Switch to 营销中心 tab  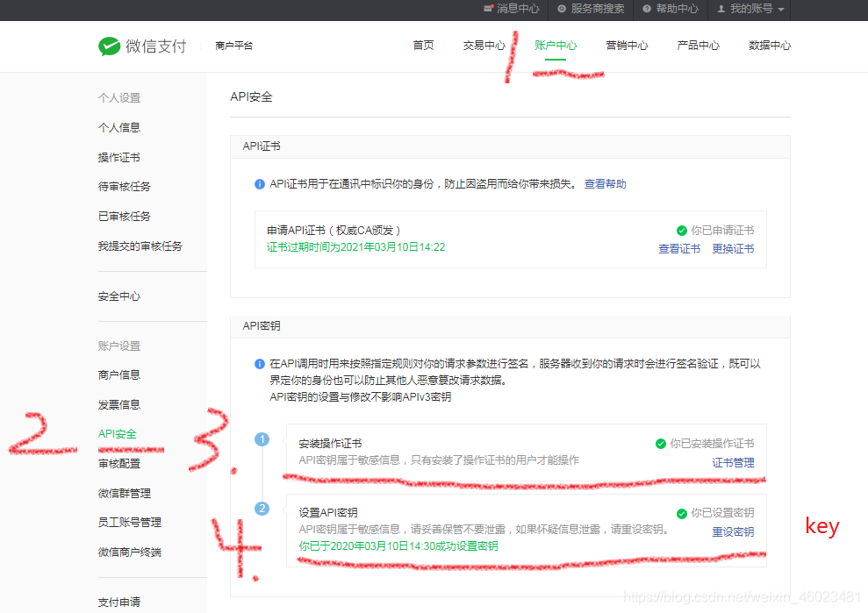627,46
